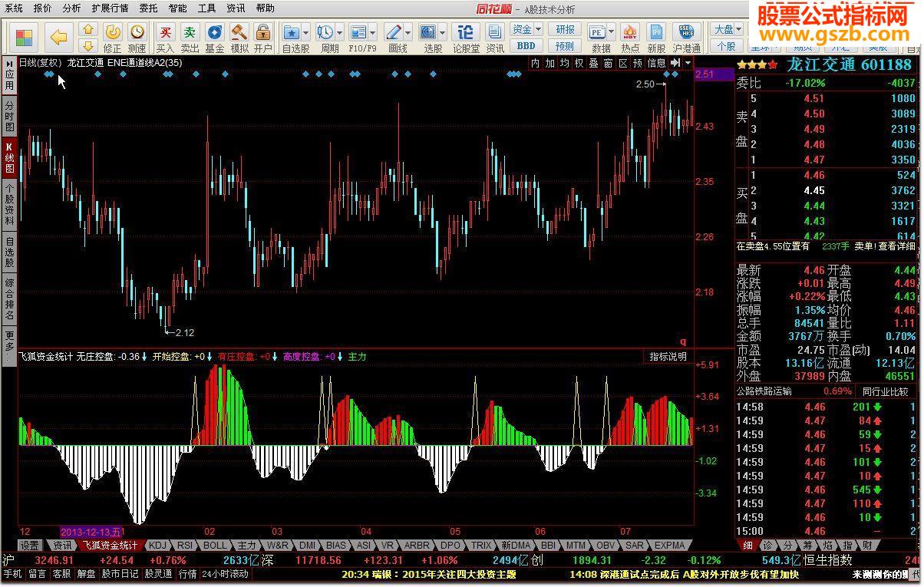The width and height of the screenshot is (924, 587).
Task: Switch to the EXPMA indicator tab
Action: (x=669, y=546)
